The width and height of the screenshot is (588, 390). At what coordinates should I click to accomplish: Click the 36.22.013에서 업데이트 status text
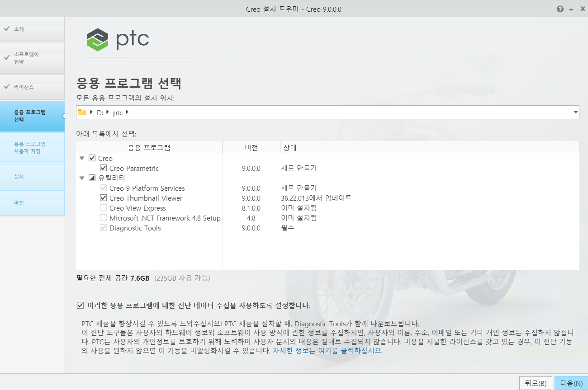point(316,198)
